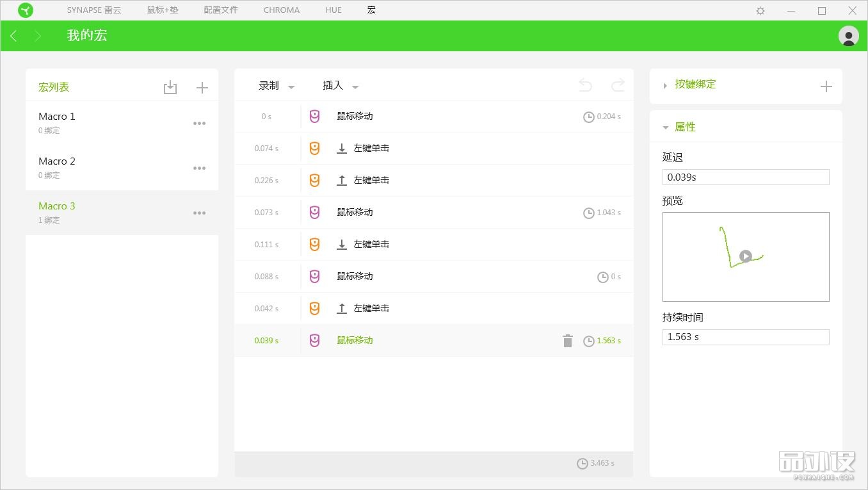
Task: Click the plus icon next to 按键绑定
Action: [826, 85]
